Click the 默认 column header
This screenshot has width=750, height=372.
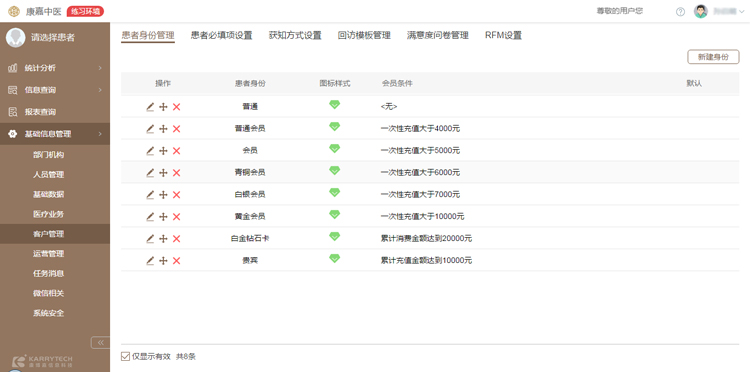(694, 83)
